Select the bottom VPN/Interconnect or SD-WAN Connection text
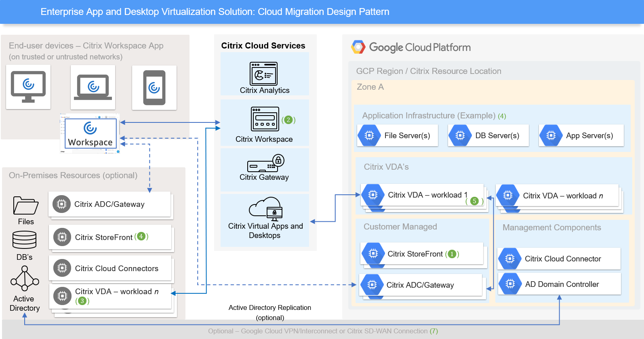The image size is (644, 339). click(323, 331)
